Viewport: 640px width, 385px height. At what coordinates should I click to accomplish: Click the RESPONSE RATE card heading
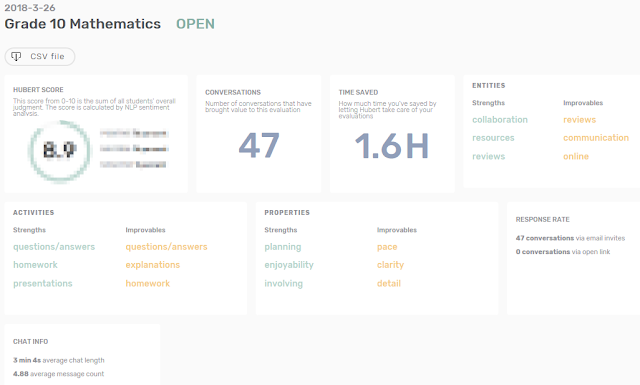point(542,220)
